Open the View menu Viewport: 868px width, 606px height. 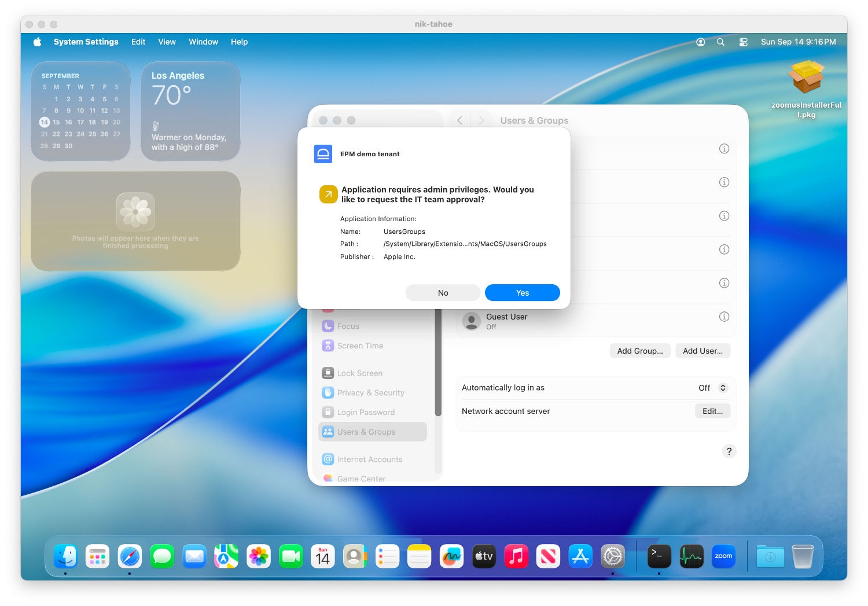167,42
